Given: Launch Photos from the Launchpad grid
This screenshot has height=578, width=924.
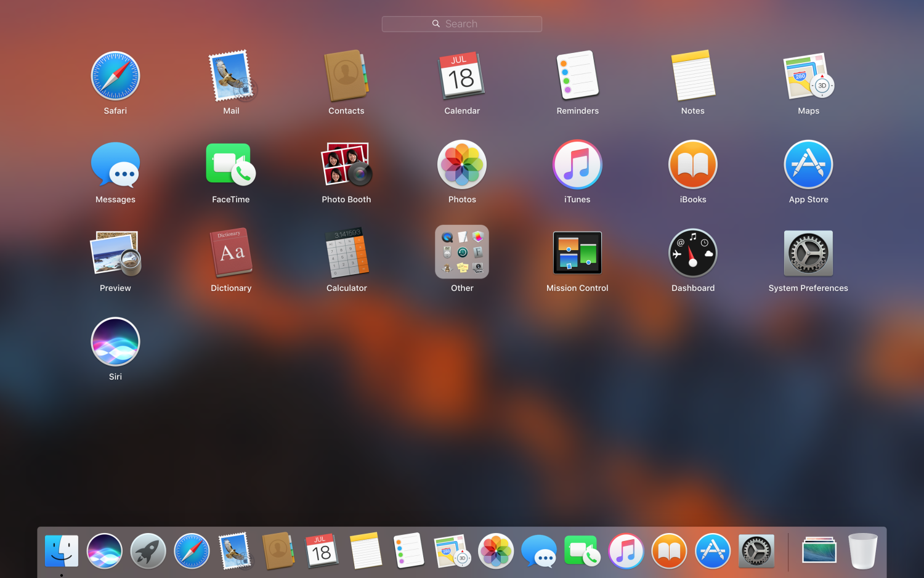Looking at the screenshot, I should 462,165.
